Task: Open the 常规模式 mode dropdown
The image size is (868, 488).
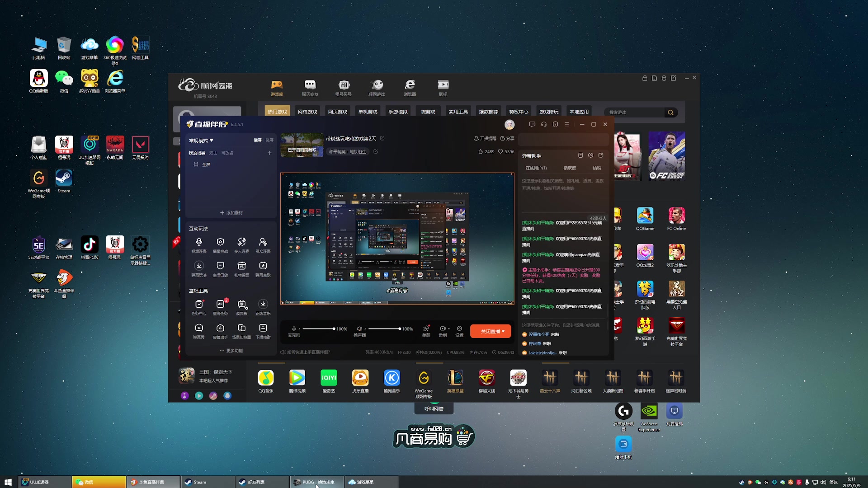Action: [201, 141]
